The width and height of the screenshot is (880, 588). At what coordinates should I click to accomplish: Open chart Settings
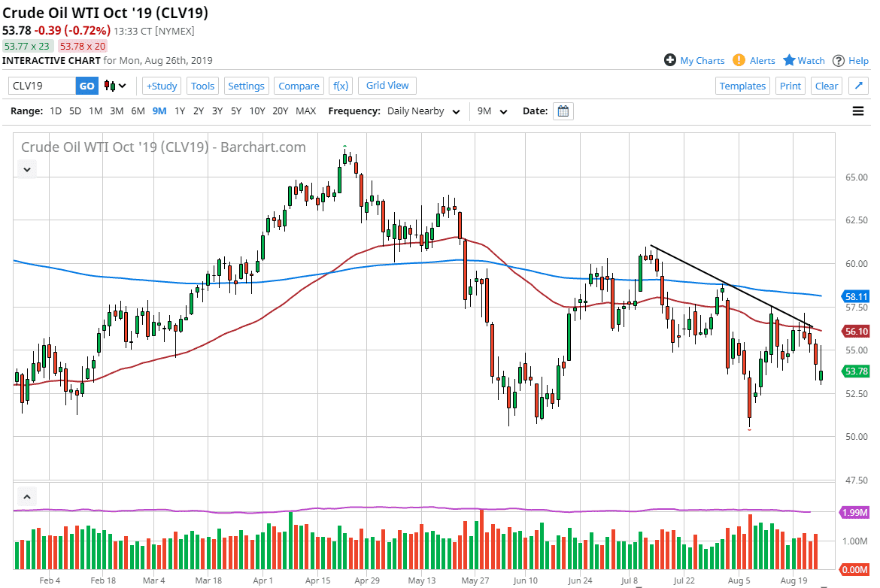coord(246,86)
